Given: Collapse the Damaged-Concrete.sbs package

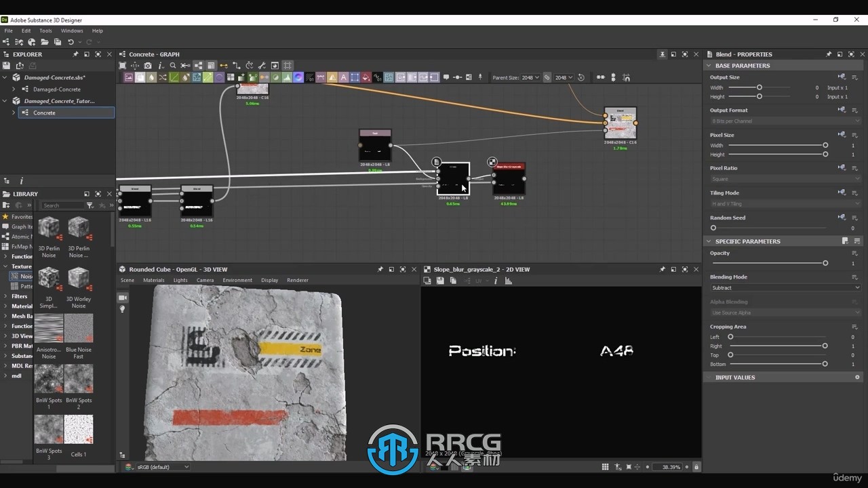Looking at the screenshot, I should coord(6,77).
